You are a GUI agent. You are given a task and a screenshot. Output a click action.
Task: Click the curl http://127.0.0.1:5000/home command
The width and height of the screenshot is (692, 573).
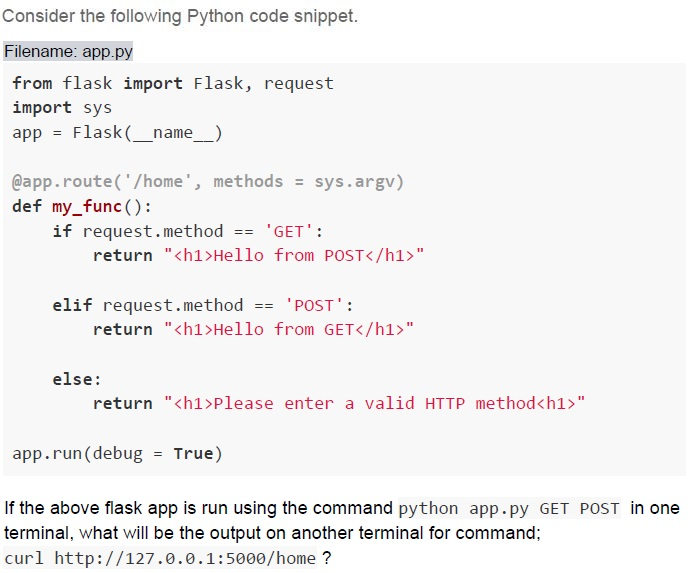[160, 558]
